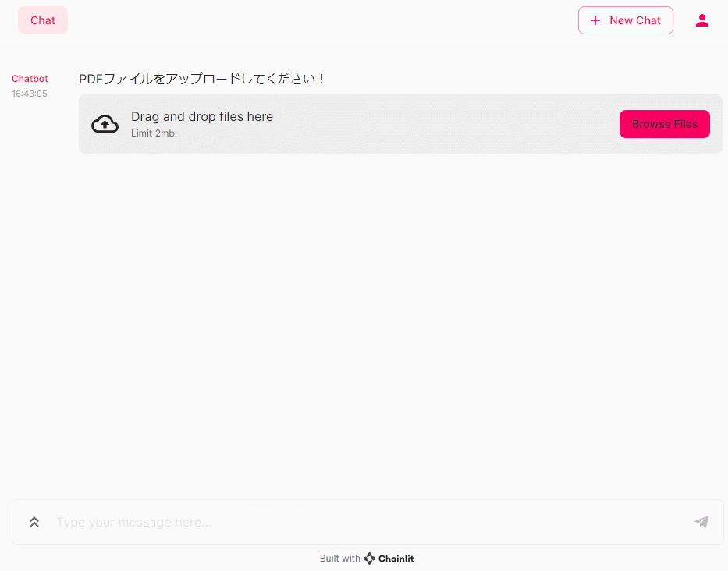
Task: Click the cloud upload icon
Action: point(105,124)
